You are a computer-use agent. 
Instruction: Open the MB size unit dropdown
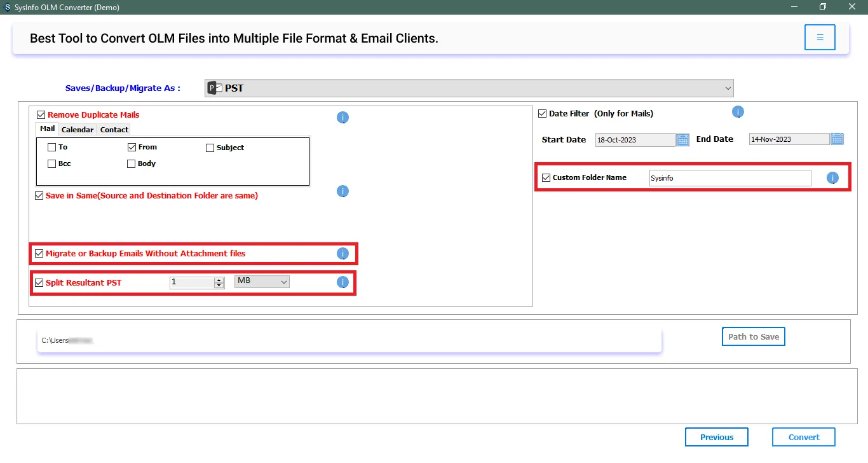tap(262, 281)
